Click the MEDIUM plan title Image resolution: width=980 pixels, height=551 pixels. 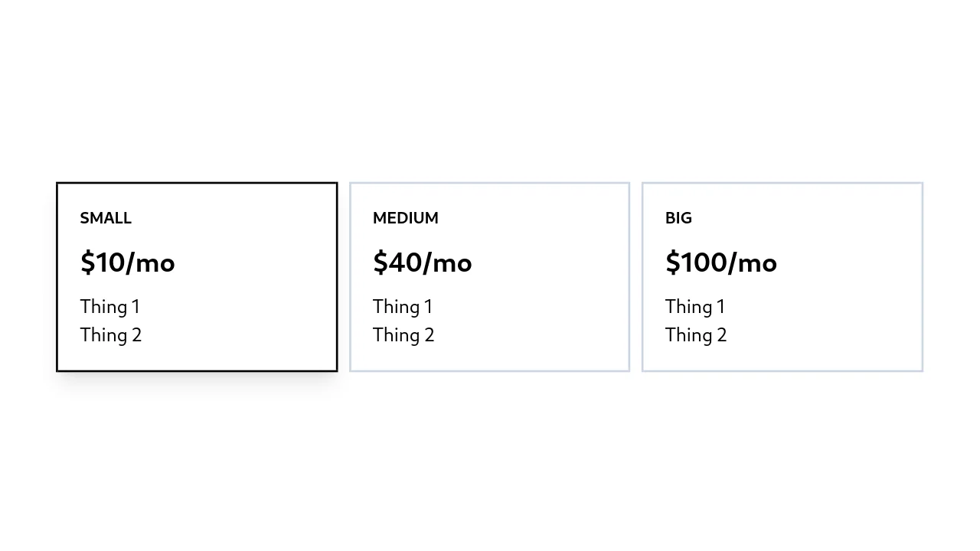(x=405, y=218)
